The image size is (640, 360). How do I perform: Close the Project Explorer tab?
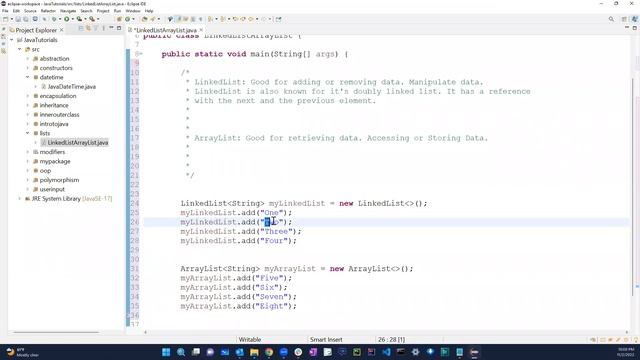[x=62, y=30]
